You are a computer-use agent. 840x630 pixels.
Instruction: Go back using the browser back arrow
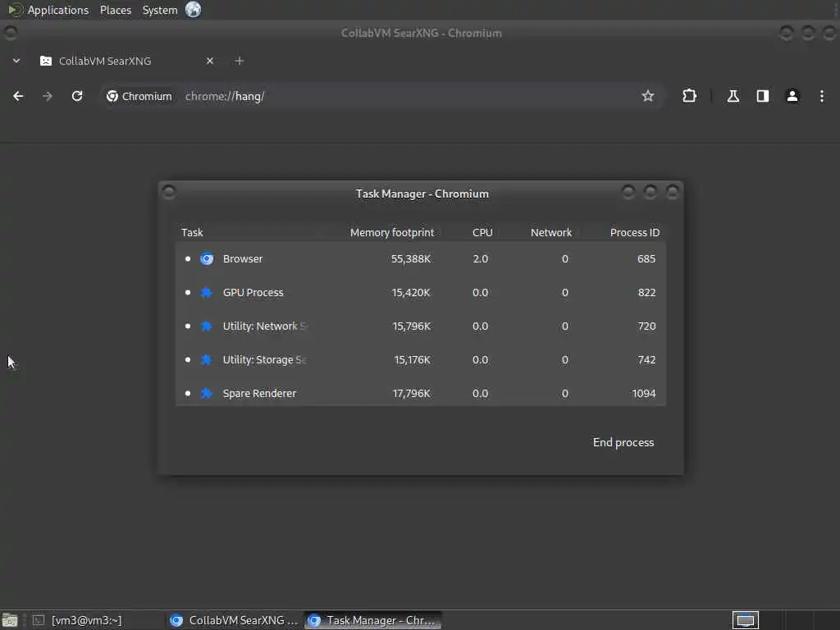(x=18, y=96)
